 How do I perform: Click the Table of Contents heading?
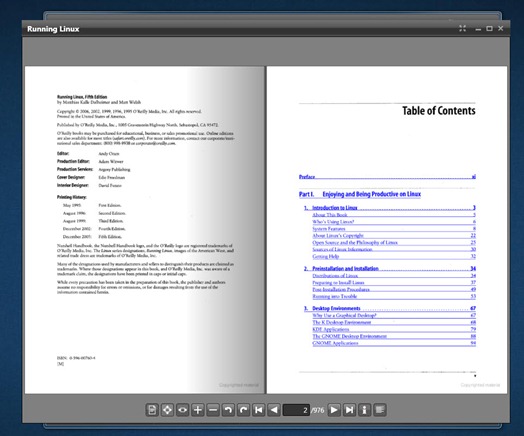(438, 111)
